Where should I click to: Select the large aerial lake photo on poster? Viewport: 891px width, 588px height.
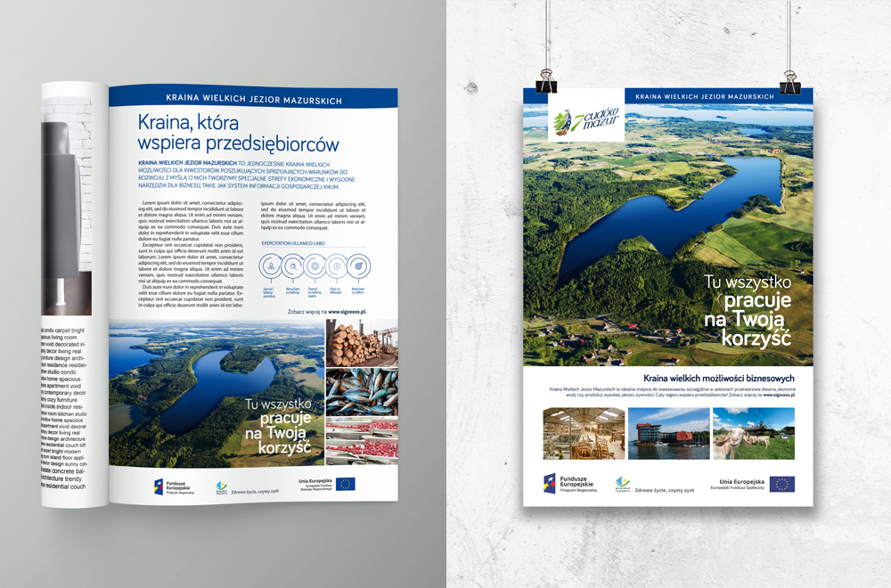[x=668, y=234]
